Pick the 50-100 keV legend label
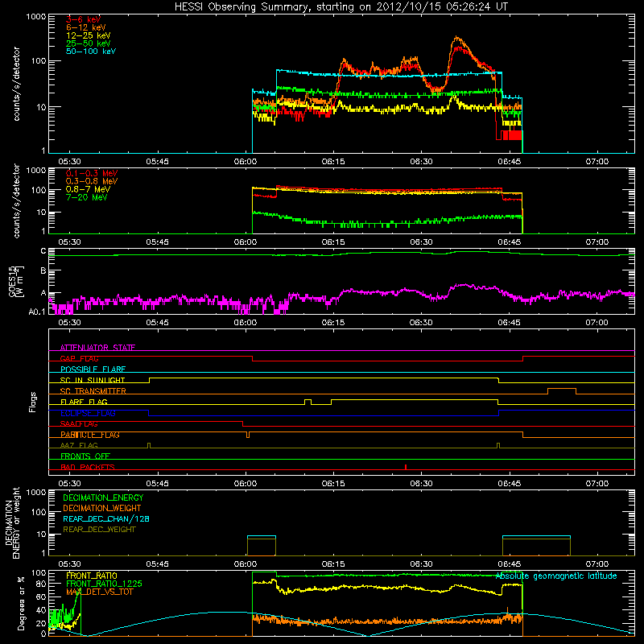644x644 pixels. pos(90,52)
